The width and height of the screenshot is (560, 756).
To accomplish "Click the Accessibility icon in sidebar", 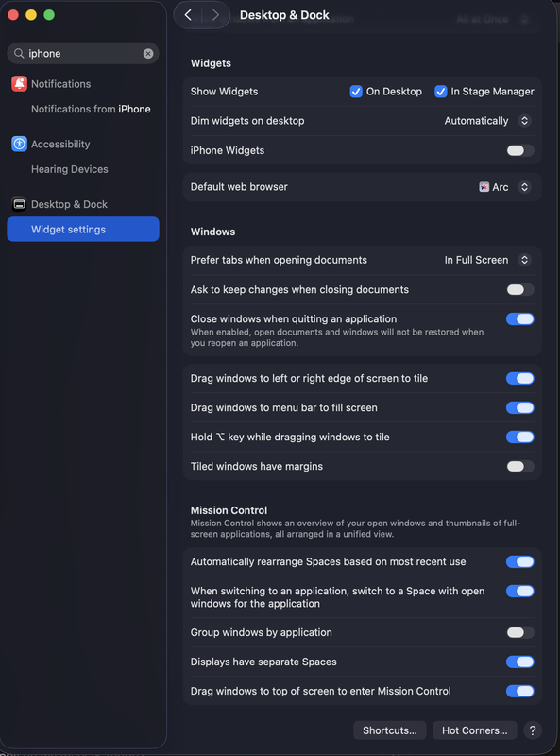I will tap(19, 144).
